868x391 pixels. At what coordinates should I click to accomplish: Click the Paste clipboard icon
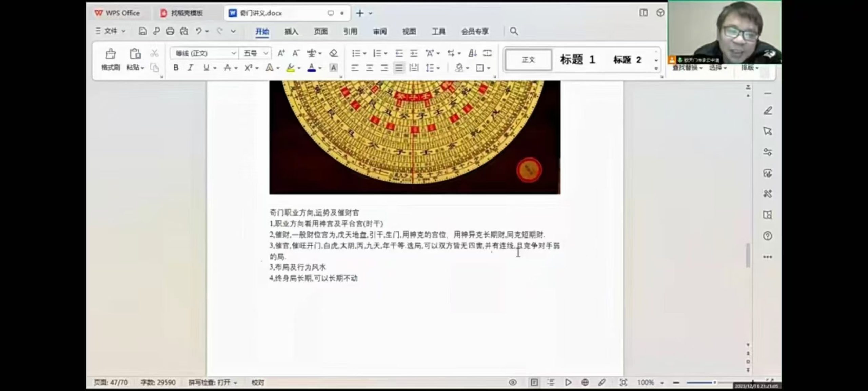tap(135, 54)
